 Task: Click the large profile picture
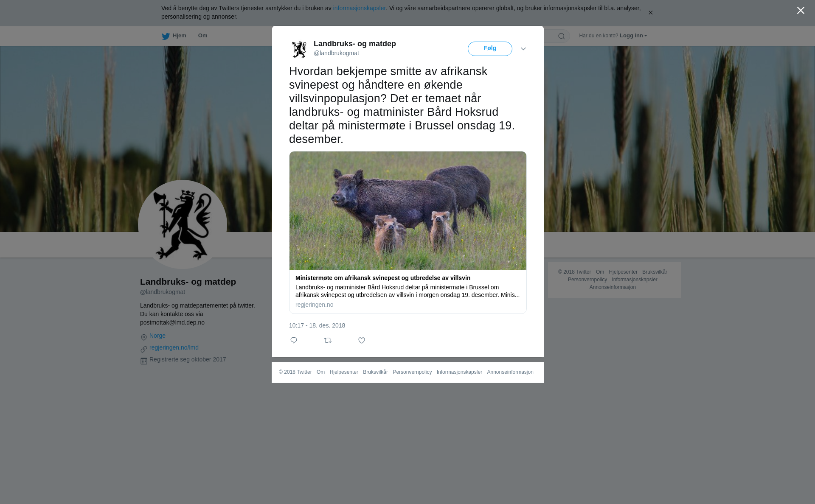tap(183, 224)
